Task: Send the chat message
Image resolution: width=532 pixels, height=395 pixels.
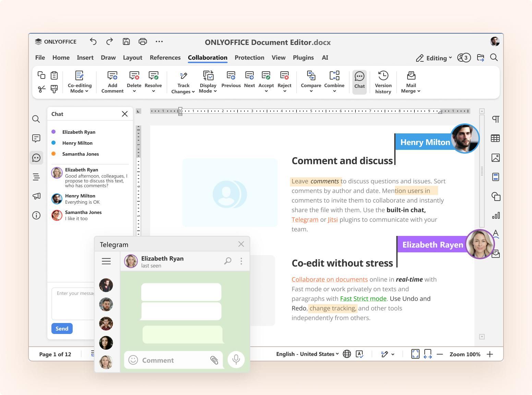Action: coord(62,328)
